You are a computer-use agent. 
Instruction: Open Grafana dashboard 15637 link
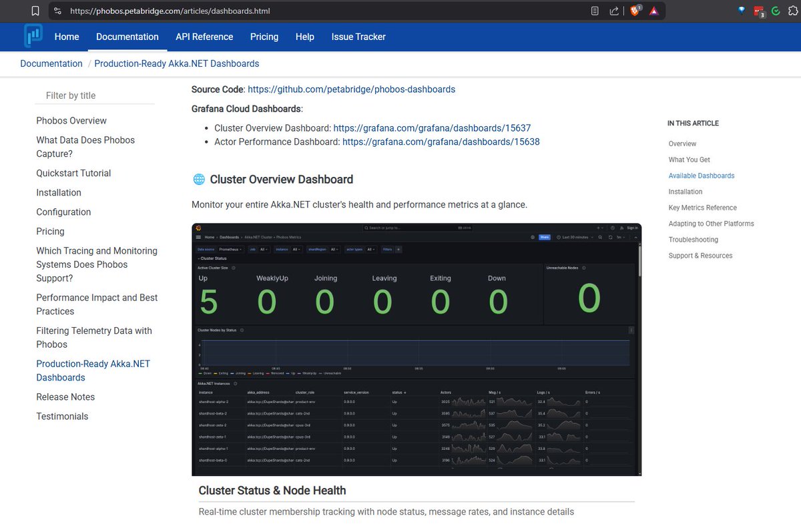(432, 127)
